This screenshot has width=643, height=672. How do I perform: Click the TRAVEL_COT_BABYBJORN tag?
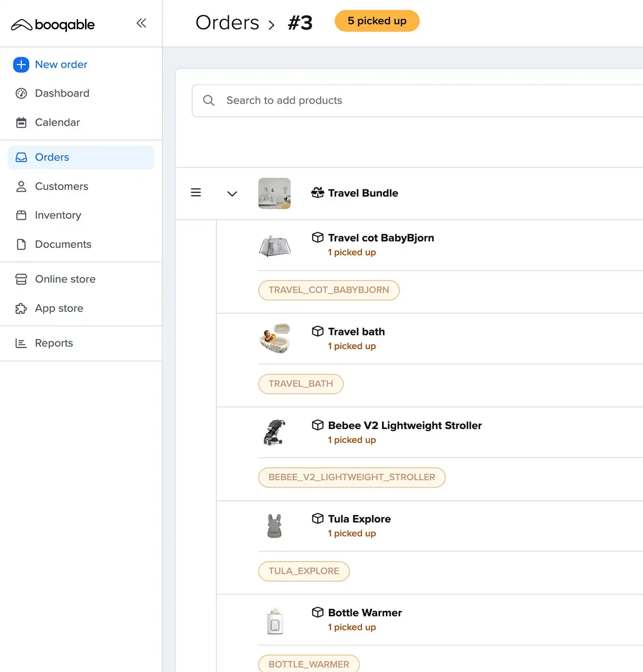328,290
